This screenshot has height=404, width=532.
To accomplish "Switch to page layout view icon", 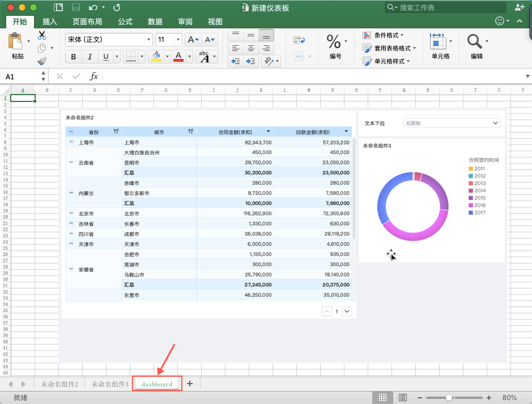I will click(403, 398).
